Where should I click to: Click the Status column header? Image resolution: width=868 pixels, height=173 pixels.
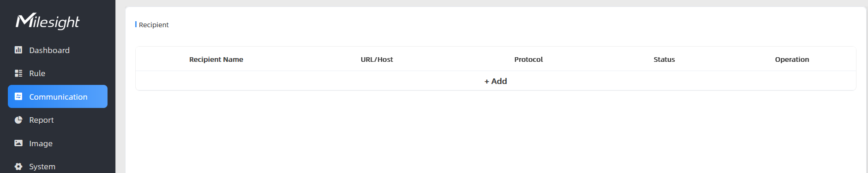point(664,60)
